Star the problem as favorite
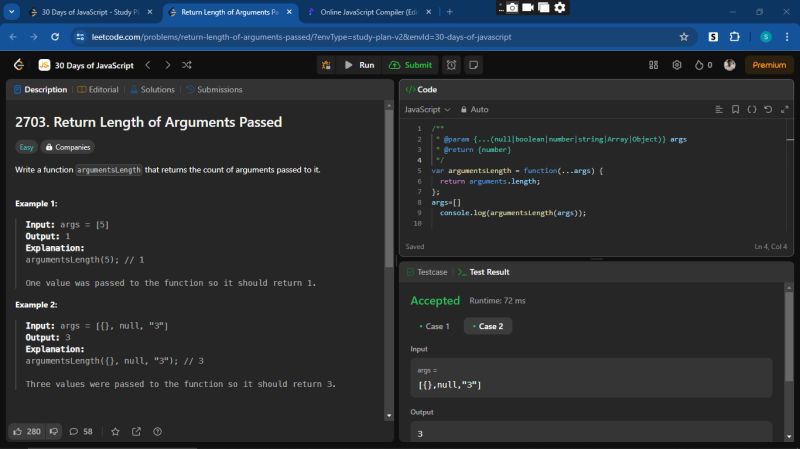The height and width of the screenshot is (449, 800). point(115,432)
